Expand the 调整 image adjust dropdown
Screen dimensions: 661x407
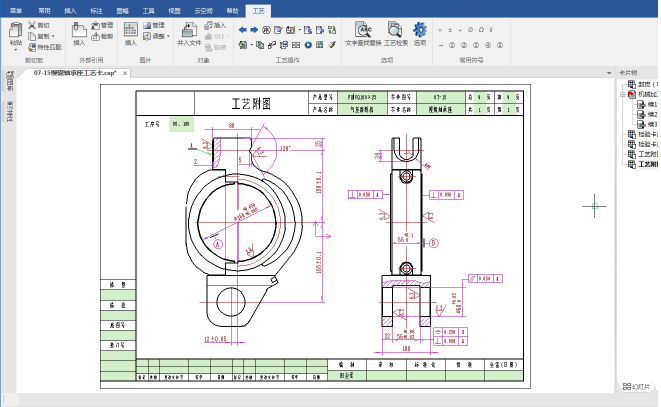pyautogui.click(x=167, y=35)
